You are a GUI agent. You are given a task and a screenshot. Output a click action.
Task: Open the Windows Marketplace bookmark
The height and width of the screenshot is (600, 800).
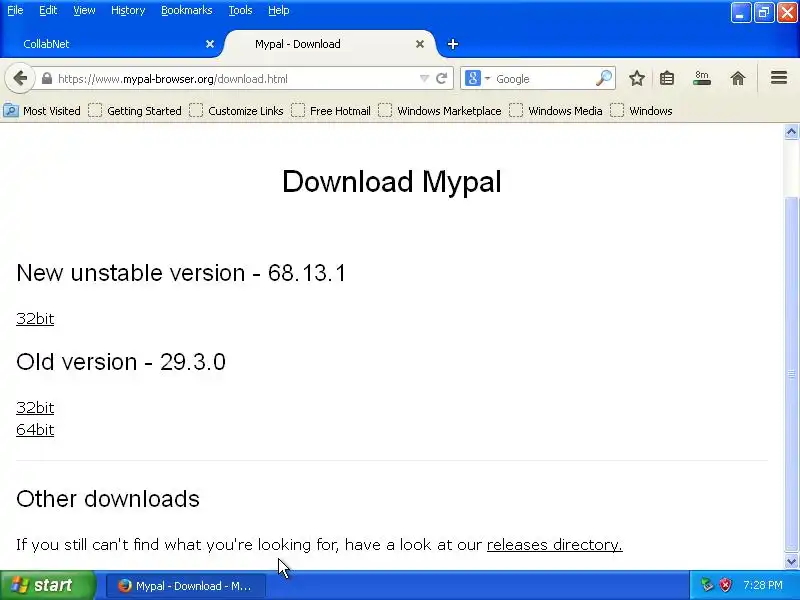(440, 111)
